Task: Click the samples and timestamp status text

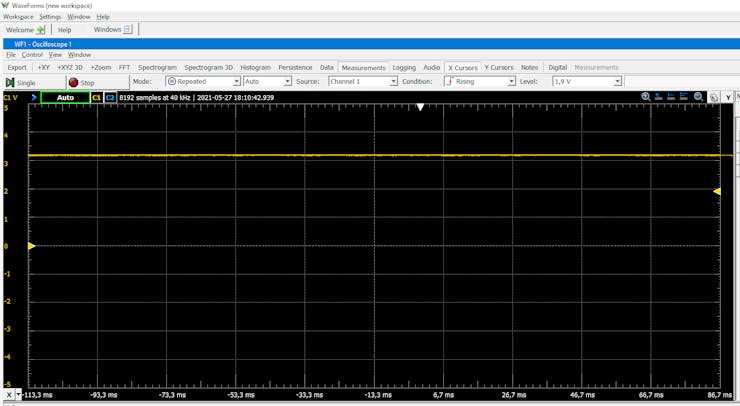Action: [196, 98]
